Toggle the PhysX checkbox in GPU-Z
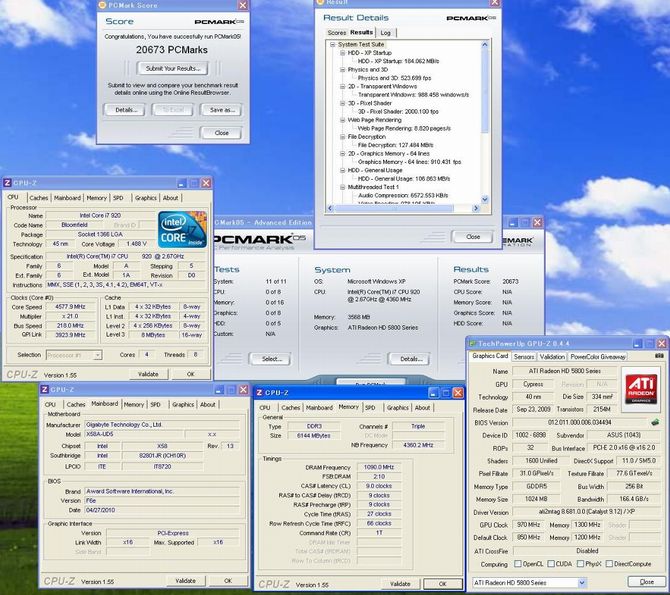Viewport: 670px width, 595px height. coord(580,564)
